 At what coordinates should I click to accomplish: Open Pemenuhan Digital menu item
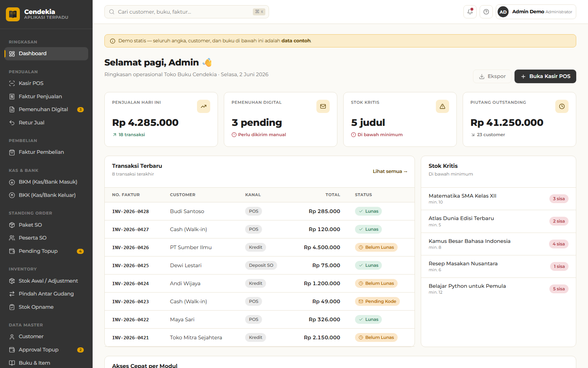(x=46, y=110)
